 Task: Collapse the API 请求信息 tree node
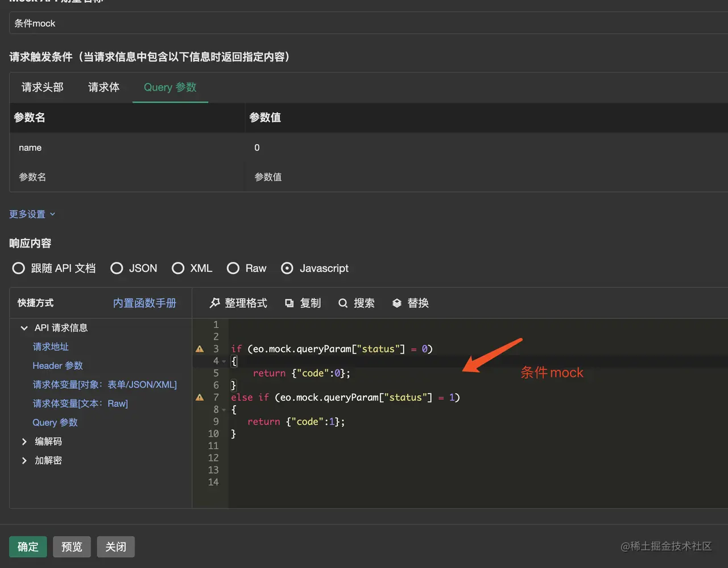tap(24, 328)
